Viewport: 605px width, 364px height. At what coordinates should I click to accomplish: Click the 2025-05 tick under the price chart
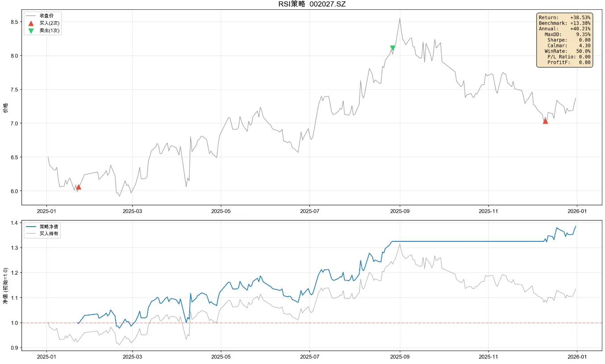click(221, 211)
